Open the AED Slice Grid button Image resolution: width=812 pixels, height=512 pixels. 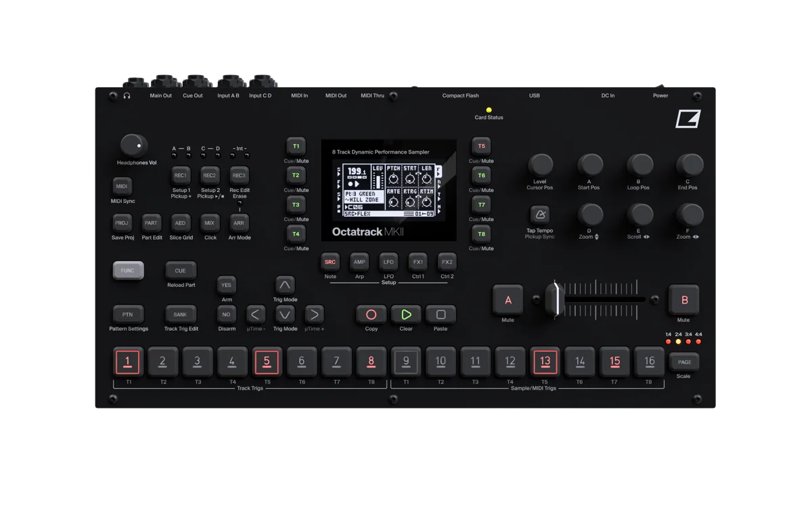(181, 223)
